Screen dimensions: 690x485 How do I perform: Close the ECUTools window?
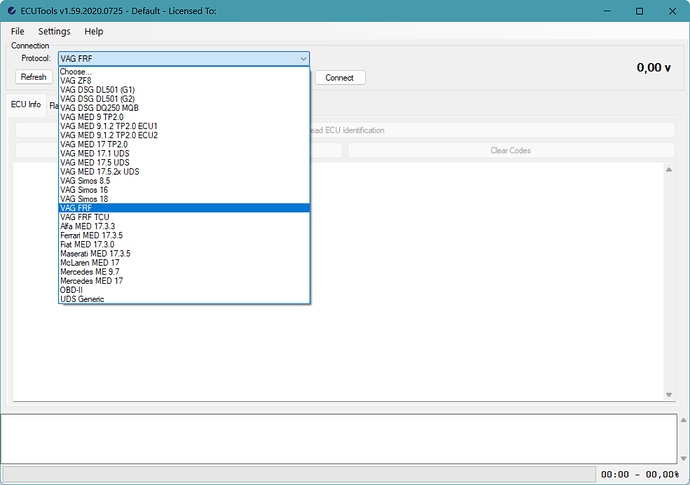click(x=672, y=11)
